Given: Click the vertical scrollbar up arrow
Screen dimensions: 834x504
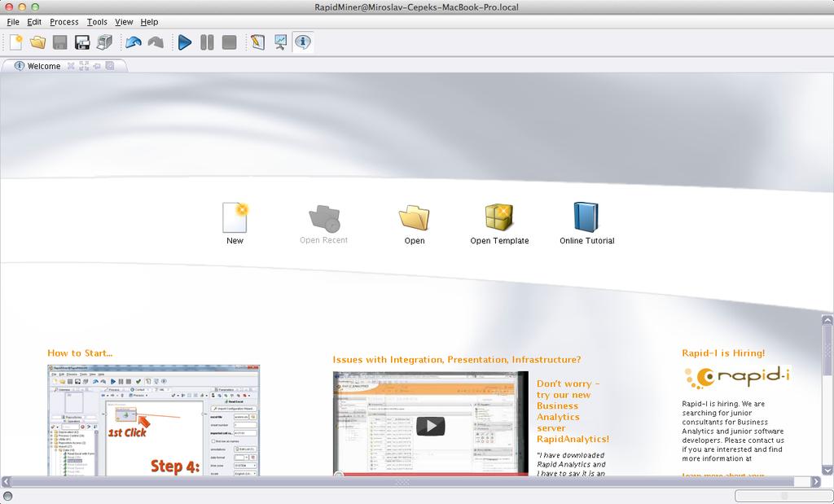Looking at the screenshot, I should (827, 320).
